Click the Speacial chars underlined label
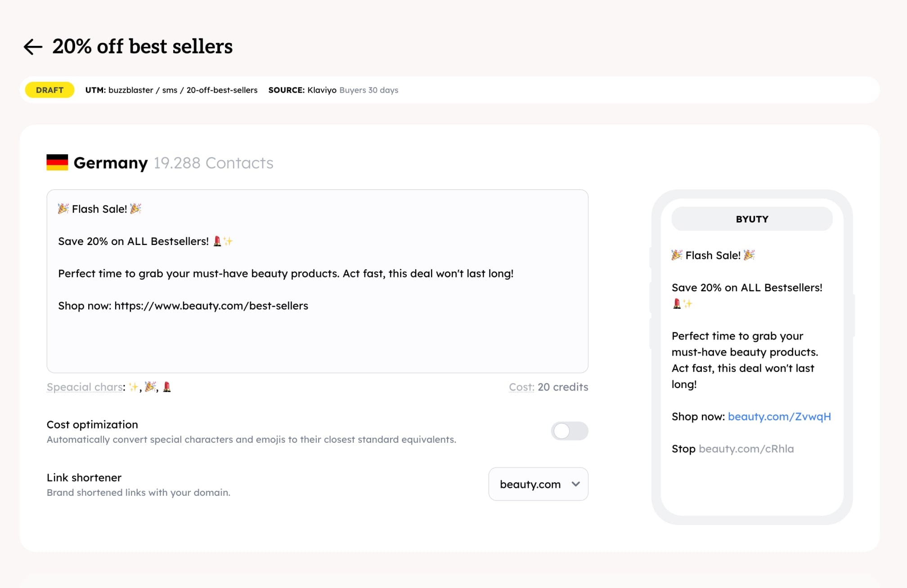 (85, 387)
